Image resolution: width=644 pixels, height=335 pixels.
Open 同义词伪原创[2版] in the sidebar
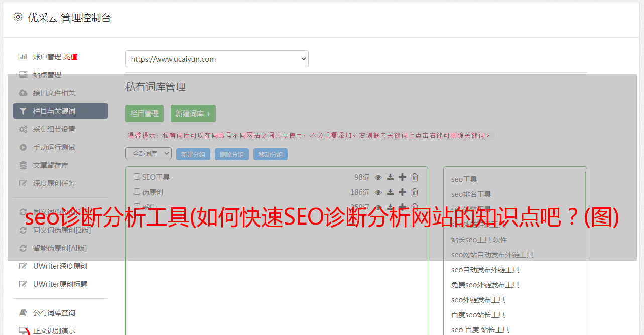click(62, 230)
